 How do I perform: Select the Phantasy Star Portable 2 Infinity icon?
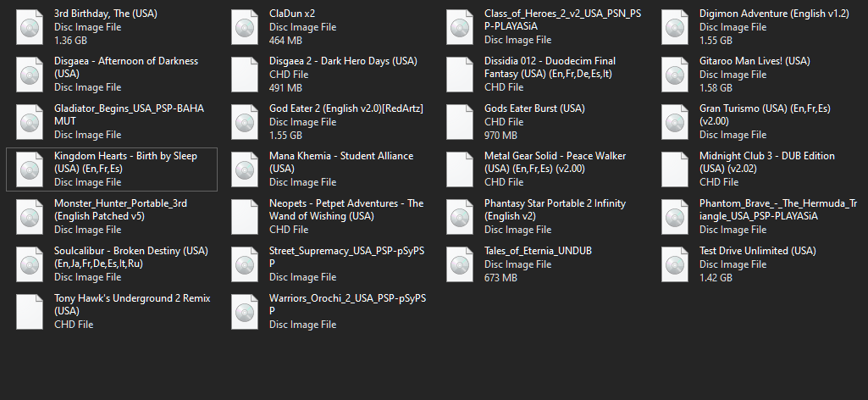(460, 217)
